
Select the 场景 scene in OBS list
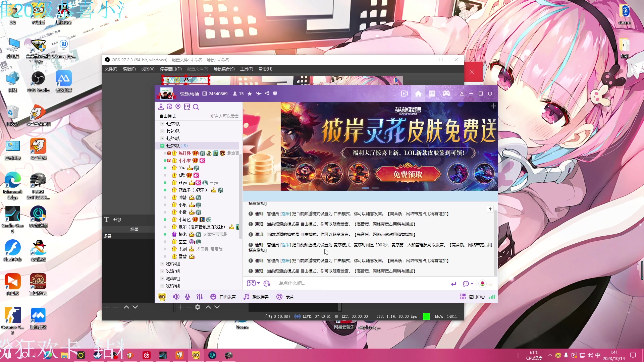coord(128,236)
